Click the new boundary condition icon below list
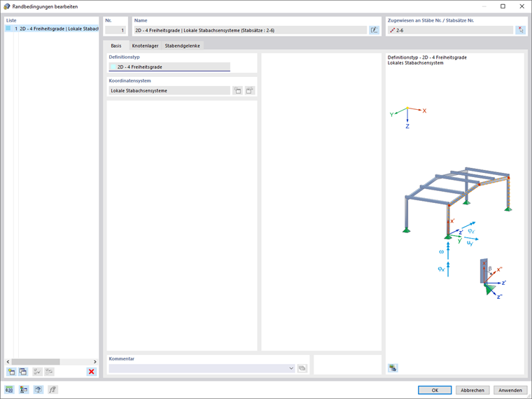Viewport: 532px width, 399px height. [11, 372]
